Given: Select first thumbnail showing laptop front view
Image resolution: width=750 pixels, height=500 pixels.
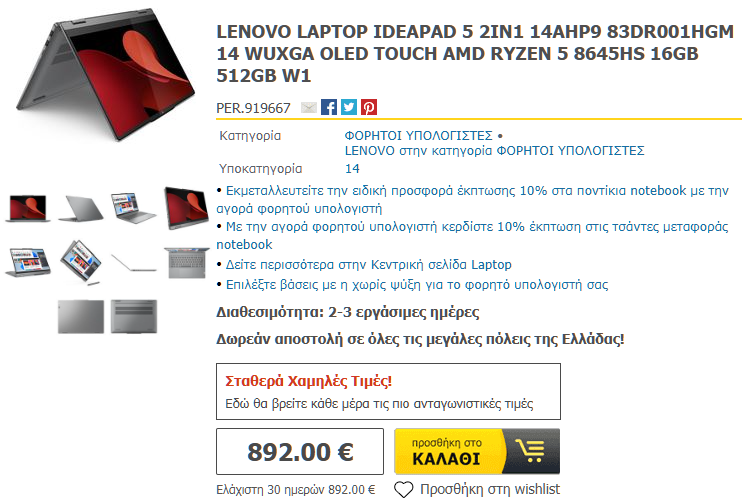Looking at the screenshot, I should pos(28,209).
